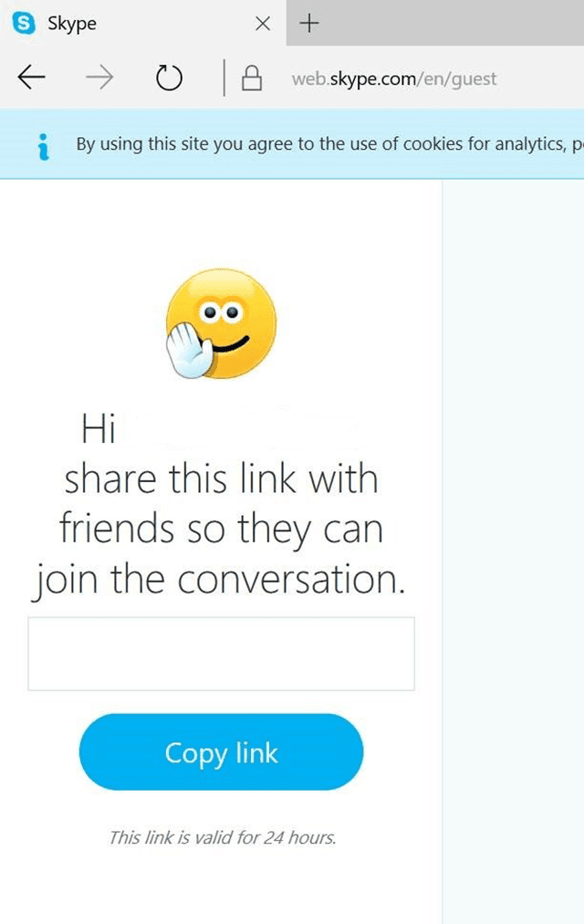This screenshot has height=924, width=584.
Task: Click the Skype favicon in the browser tab
Action: [x=24, y=24]
